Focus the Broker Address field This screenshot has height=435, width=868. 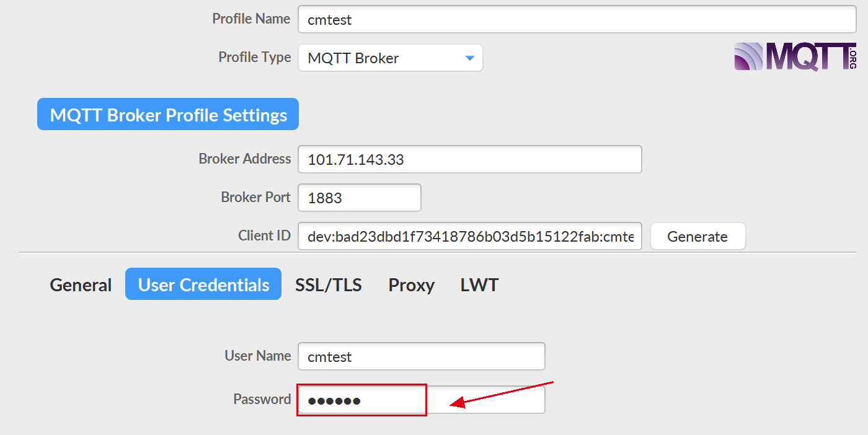(469, 160)
